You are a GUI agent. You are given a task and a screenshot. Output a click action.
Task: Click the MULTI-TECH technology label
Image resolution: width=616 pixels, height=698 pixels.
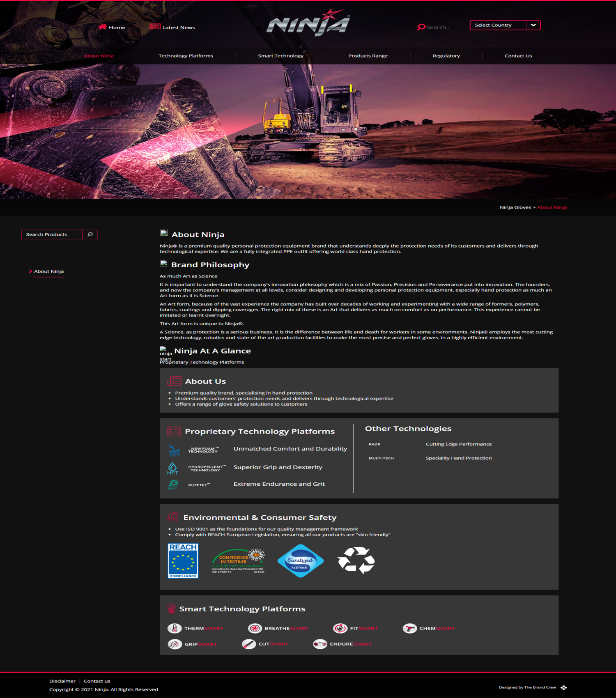(381, 458)
